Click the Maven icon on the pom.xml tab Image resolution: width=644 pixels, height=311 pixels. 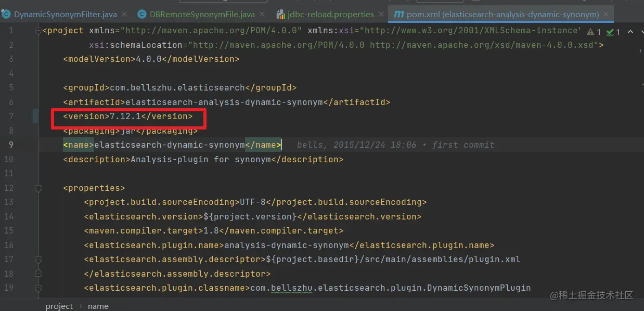click(x=400, y=14)
